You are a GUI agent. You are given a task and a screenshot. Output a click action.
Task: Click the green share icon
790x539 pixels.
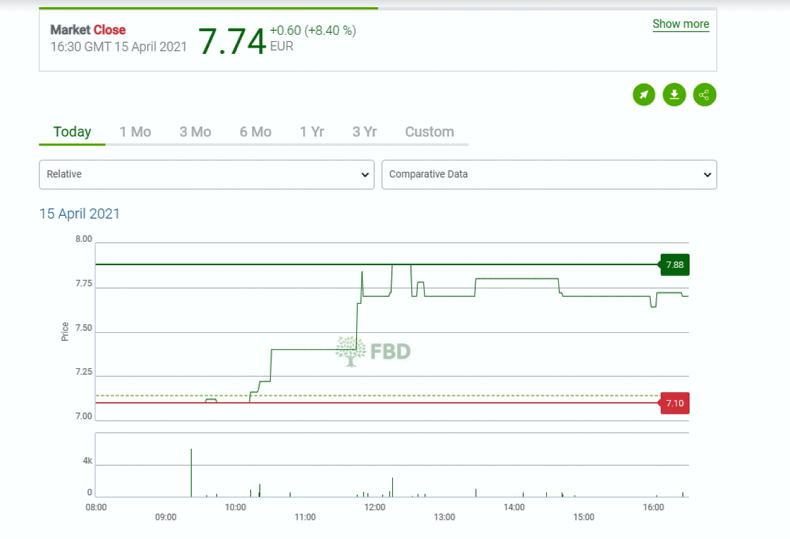tap(705, 95)
